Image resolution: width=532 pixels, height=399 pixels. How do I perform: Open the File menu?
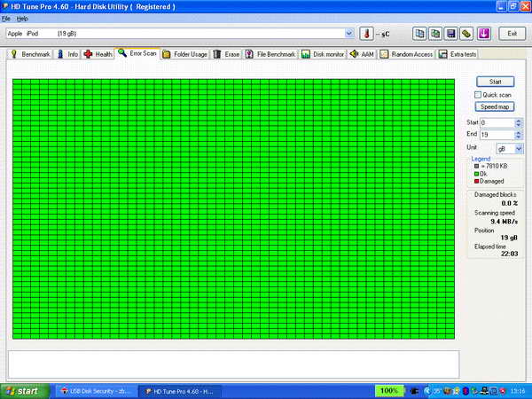point(6,18)
